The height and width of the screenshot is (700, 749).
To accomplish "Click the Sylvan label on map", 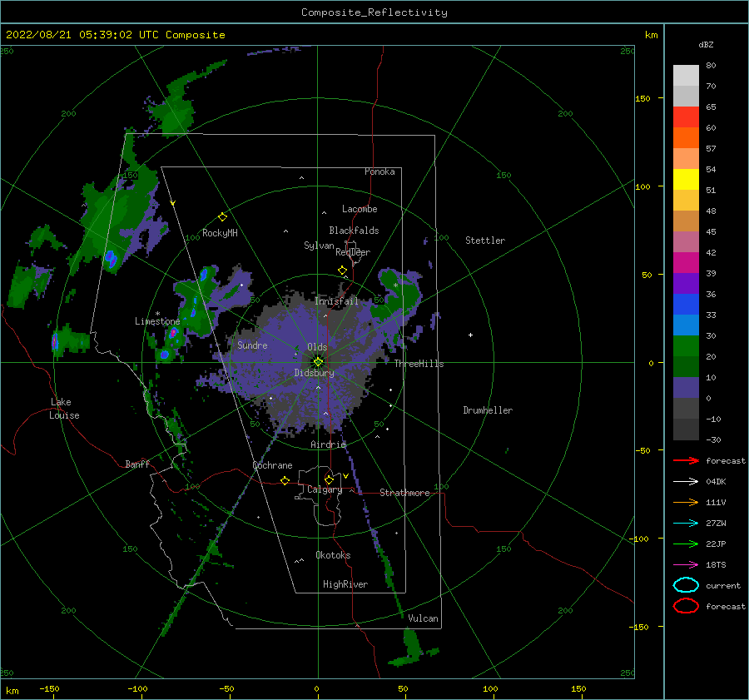I will click(x=319, y=246).
